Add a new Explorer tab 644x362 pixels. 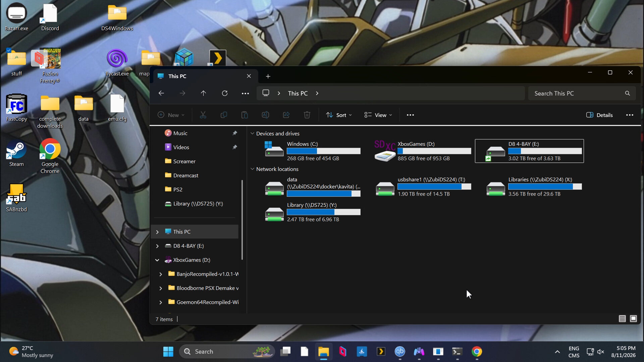pyautogui.click(x=268, y=76)
